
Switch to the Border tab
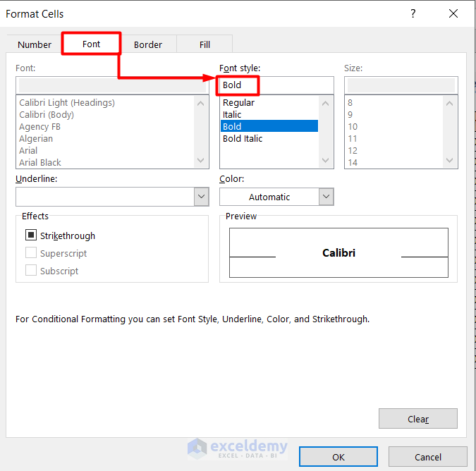pyautogui.click(x=148, y=44)
